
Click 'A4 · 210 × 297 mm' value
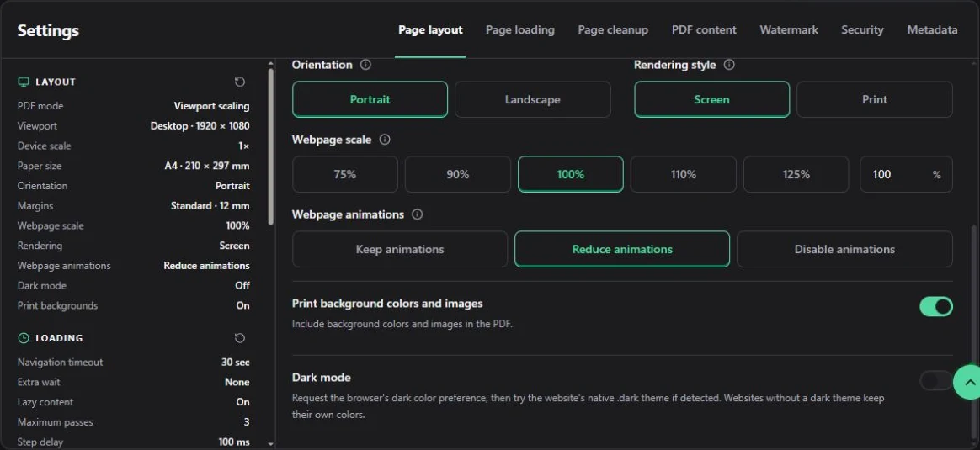tap(207, 166)
